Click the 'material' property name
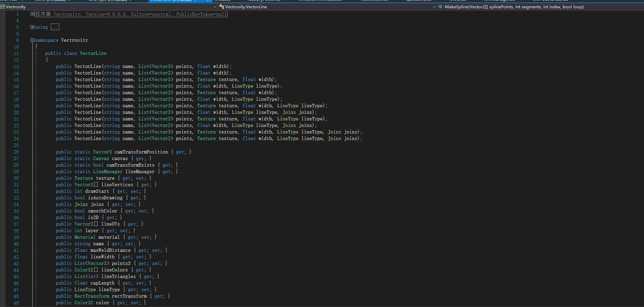The height and width of the screenshot is (307, 644). tap(109, 237)
